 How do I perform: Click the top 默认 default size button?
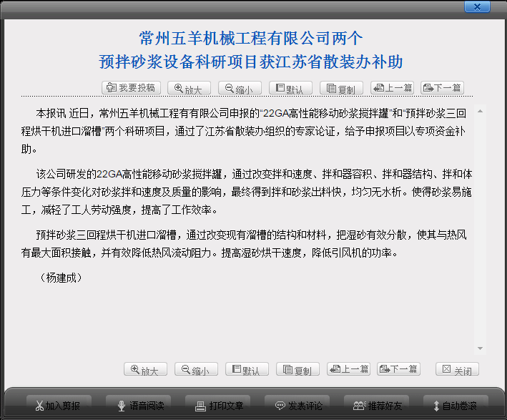coord(290,88)
